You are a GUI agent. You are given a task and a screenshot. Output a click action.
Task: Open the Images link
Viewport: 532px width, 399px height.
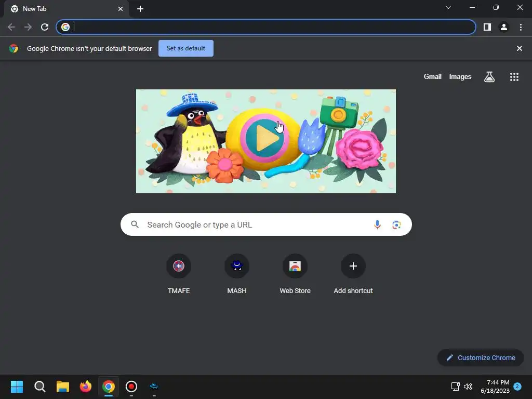460,77
